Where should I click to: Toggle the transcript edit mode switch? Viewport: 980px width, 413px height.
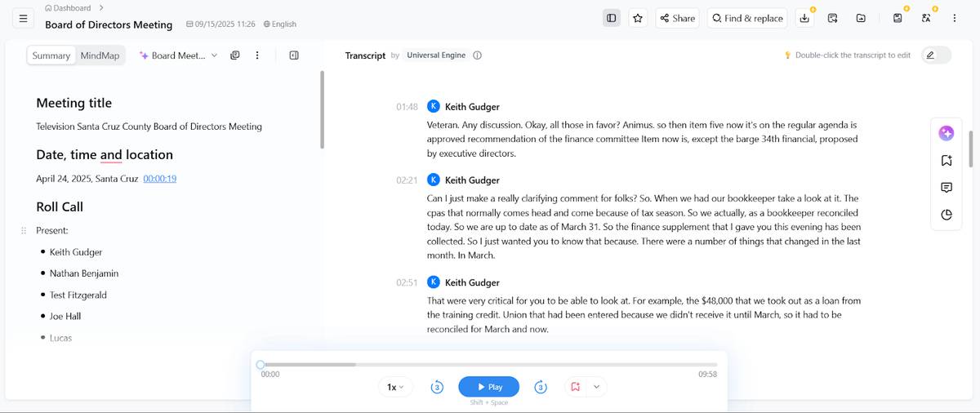[x=936, y=56]
